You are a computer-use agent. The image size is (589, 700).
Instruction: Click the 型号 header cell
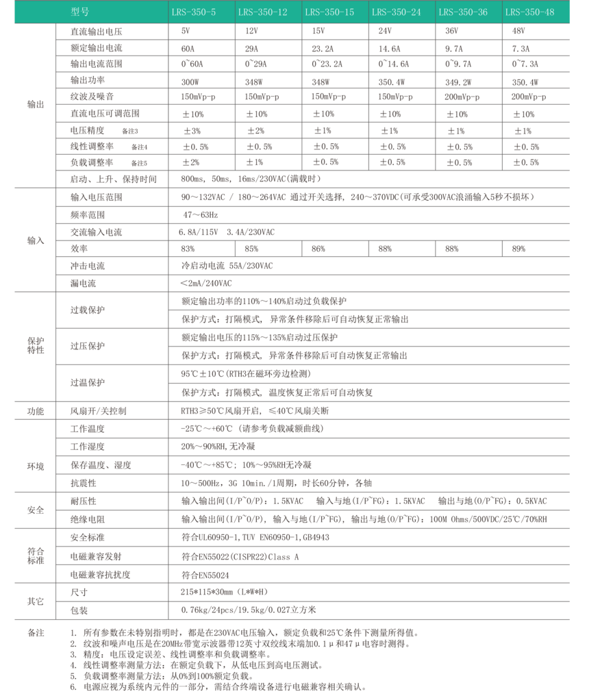coord(79,12)
